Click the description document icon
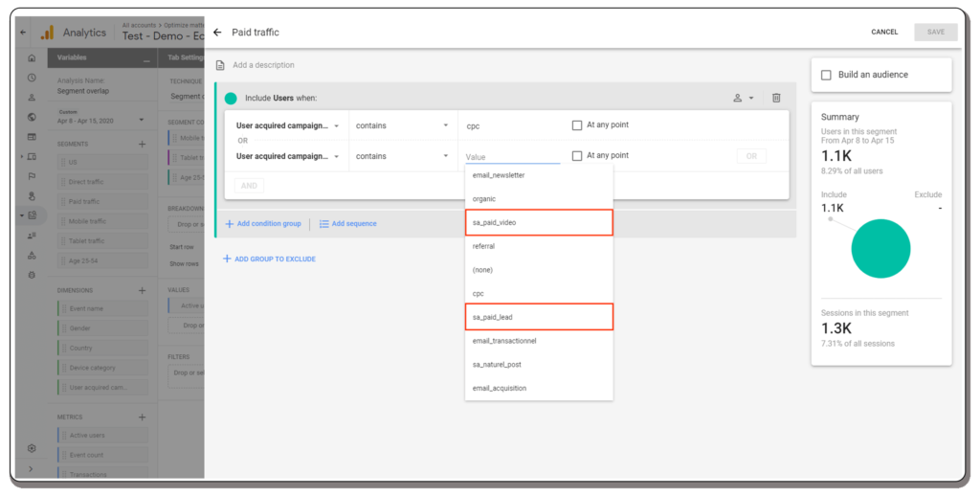 click(220, 65)
